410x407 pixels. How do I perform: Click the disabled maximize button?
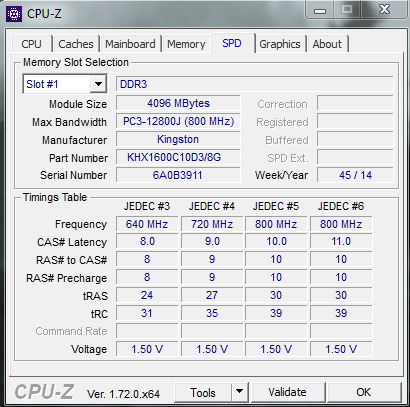(x=347, y=10)
